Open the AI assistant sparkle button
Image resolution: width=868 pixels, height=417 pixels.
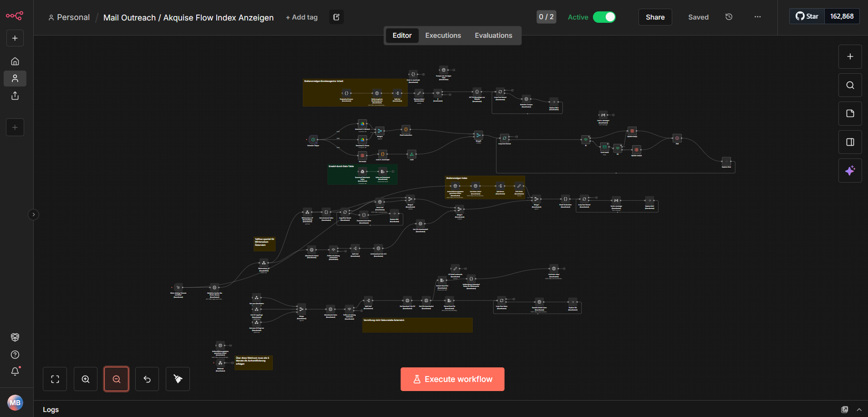pyautogui.click(x=850, y=171)
